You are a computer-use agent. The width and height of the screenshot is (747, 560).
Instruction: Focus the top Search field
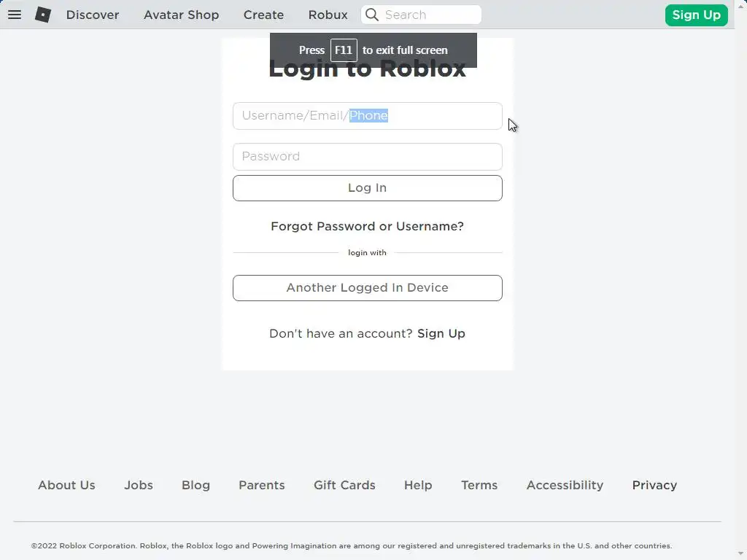click(x=421, y=15)
